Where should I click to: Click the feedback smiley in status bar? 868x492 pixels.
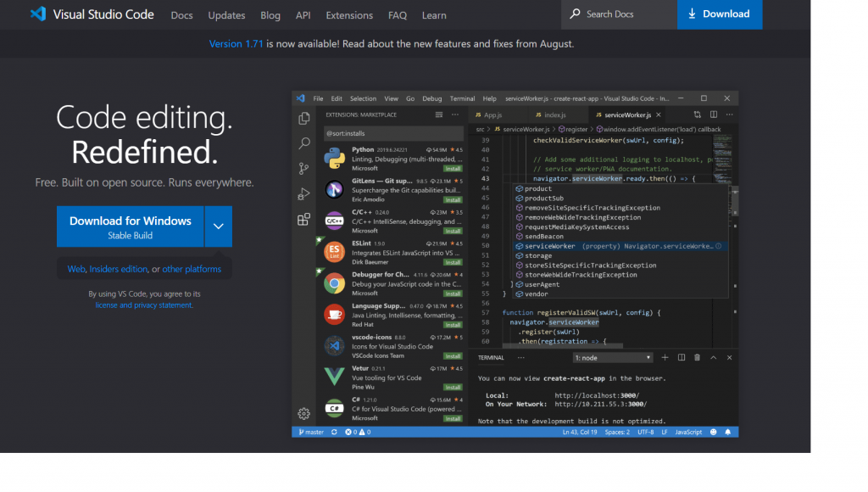click(714, 432)
